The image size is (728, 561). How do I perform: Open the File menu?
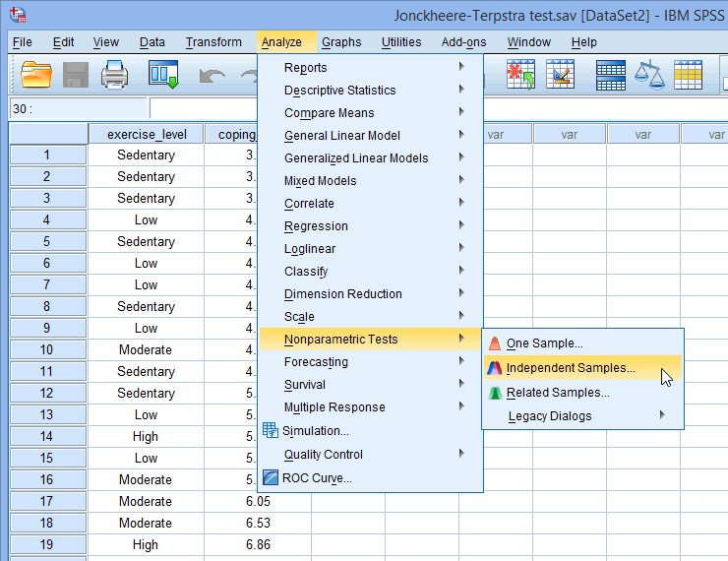click(x=23, y=42)
